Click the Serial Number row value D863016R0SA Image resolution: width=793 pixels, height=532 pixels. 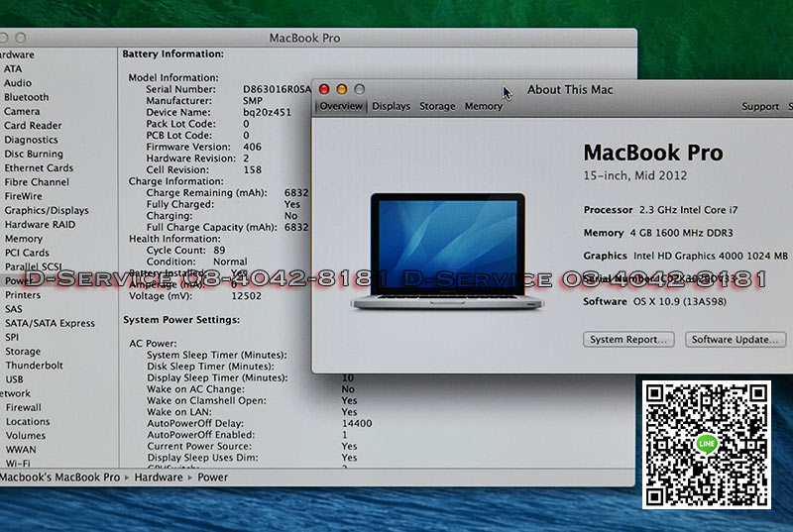[x=277, y=89]
